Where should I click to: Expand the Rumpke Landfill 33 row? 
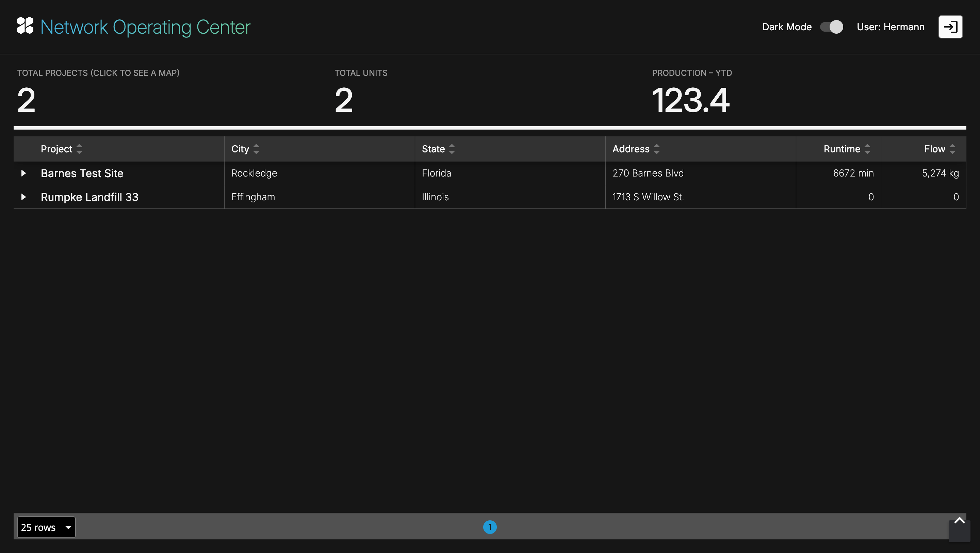click(x=23, y=197)
